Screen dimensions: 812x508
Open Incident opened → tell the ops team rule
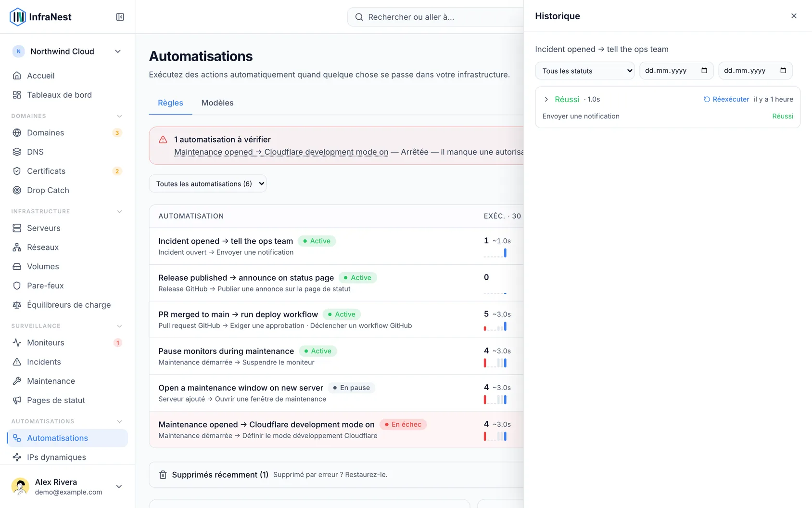226,241
